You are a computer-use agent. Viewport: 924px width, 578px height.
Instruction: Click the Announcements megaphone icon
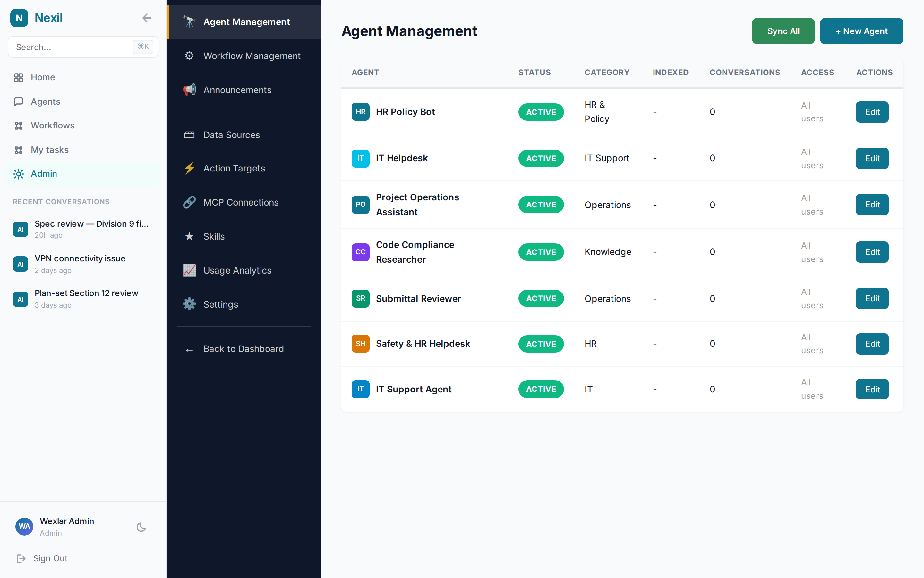(x=189, y=90)
